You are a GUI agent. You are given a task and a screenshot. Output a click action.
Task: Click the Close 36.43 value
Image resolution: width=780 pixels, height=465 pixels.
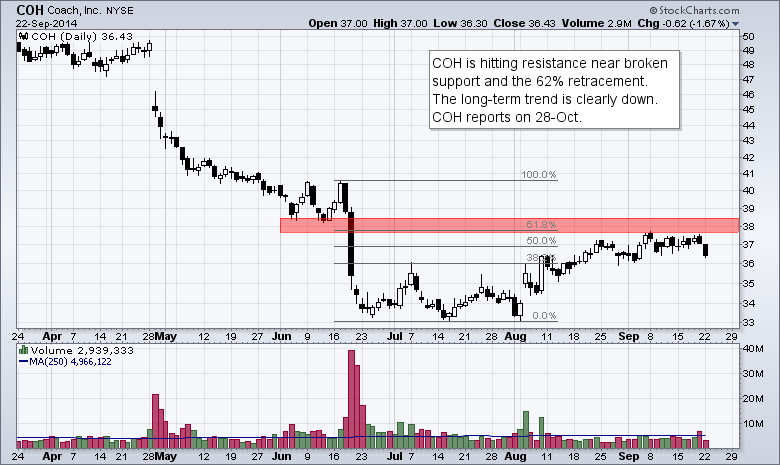coord(524,23)
